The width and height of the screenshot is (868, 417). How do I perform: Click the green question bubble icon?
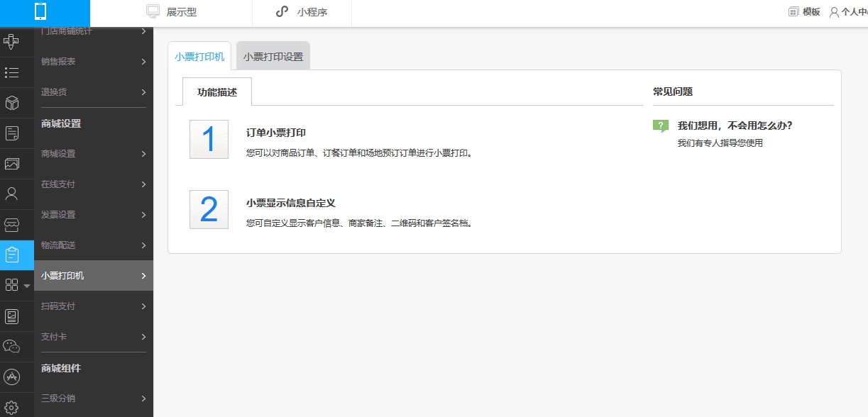coord(660,126)
